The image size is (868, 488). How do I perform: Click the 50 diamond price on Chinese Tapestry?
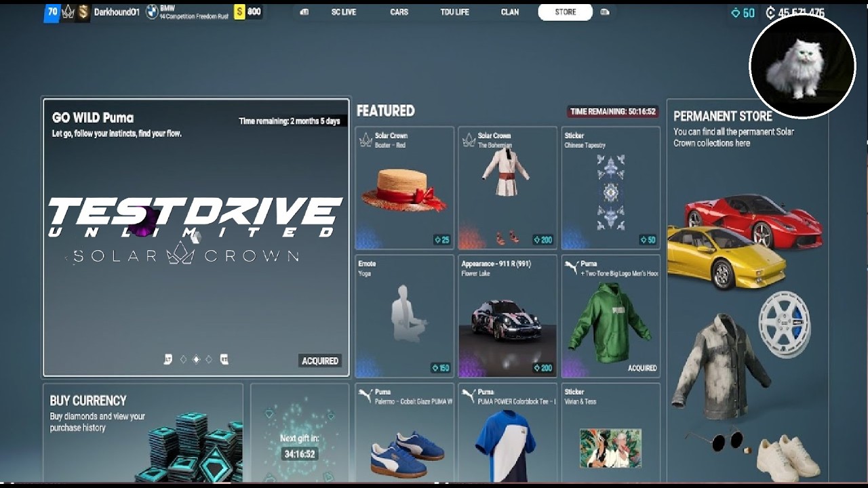[x=648, y=240]
